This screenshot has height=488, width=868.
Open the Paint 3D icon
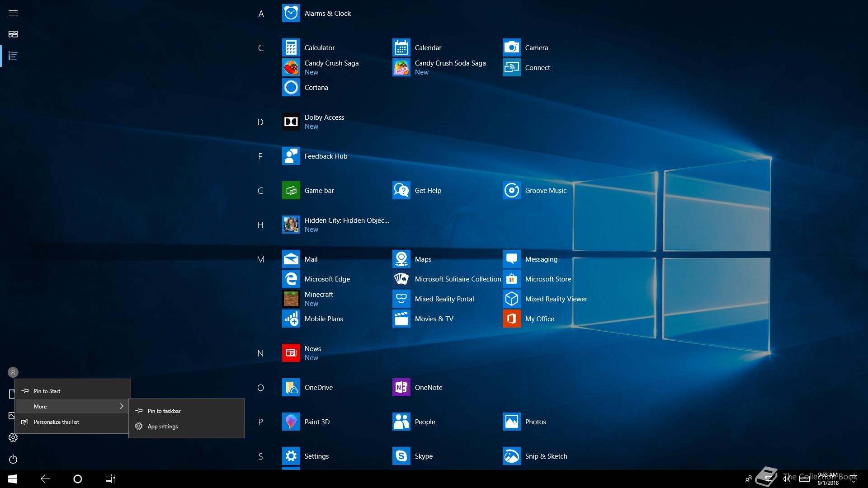(x=291, y=422)
